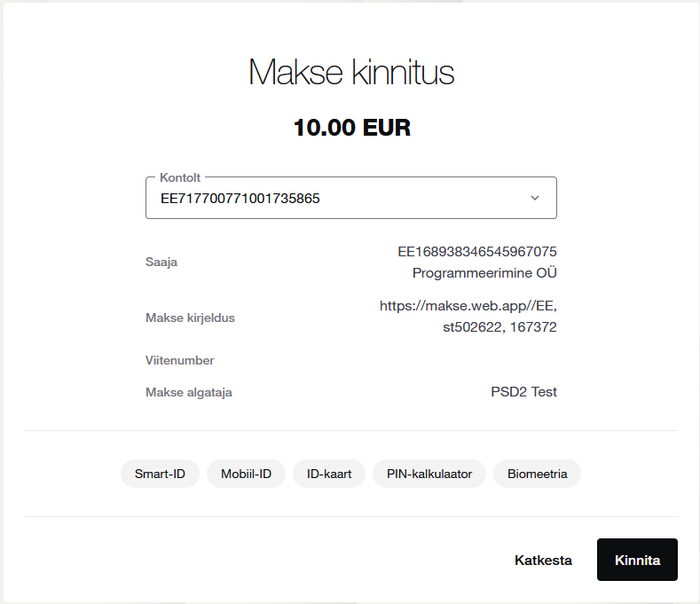This screenshot has width=700, height=604.
Task: Click the recipient IBAN EE168938346545967075
Action: point(477,251)
